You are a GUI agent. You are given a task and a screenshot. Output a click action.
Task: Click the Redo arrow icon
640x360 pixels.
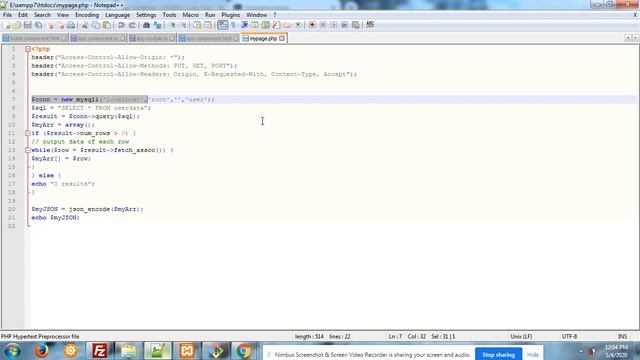point(132,25)
